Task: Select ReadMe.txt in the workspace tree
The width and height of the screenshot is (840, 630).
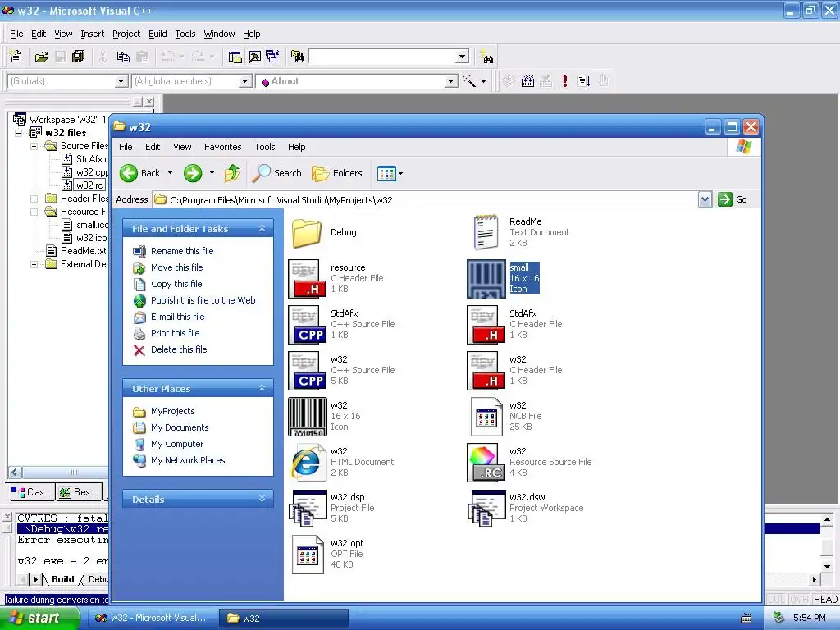Action: (x=83, y=251)
